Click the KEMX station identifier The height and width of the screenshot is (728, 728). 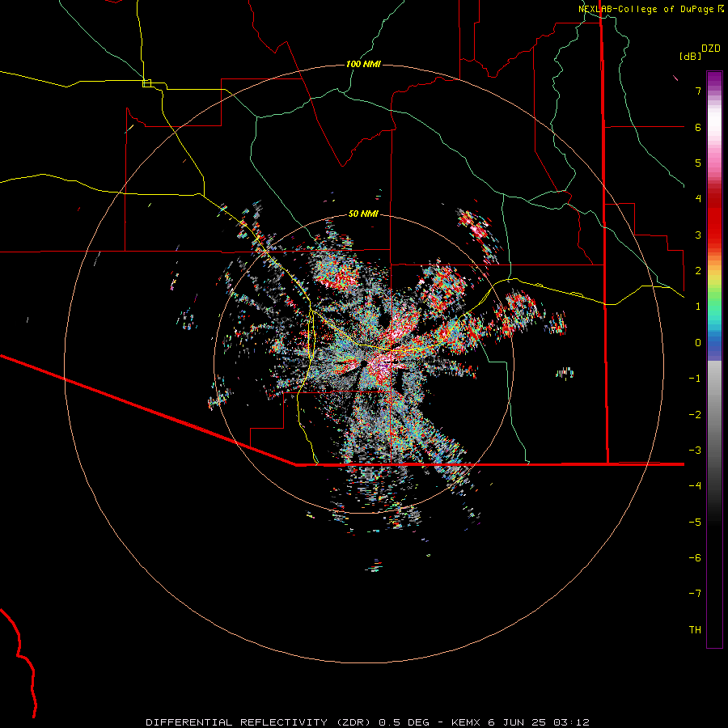click(x=466, y=722)
